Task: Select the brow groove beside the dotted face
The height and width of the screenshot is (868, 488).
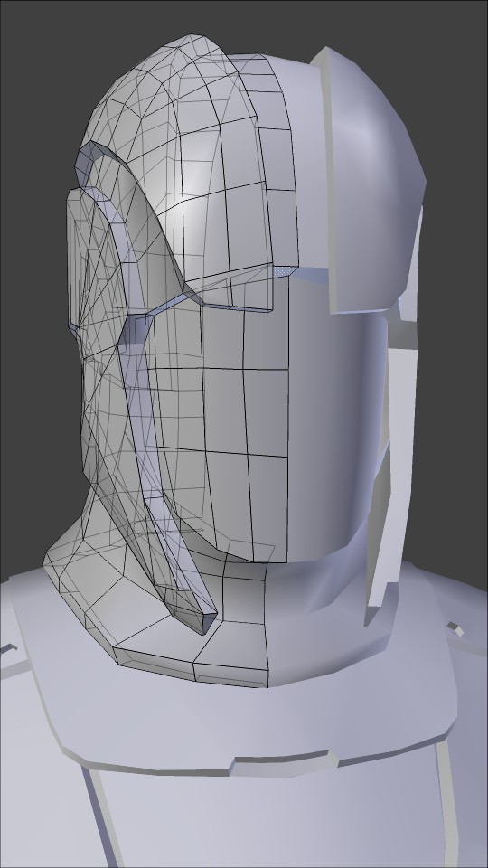Action: pyautogui.click(x=313, y=274)
